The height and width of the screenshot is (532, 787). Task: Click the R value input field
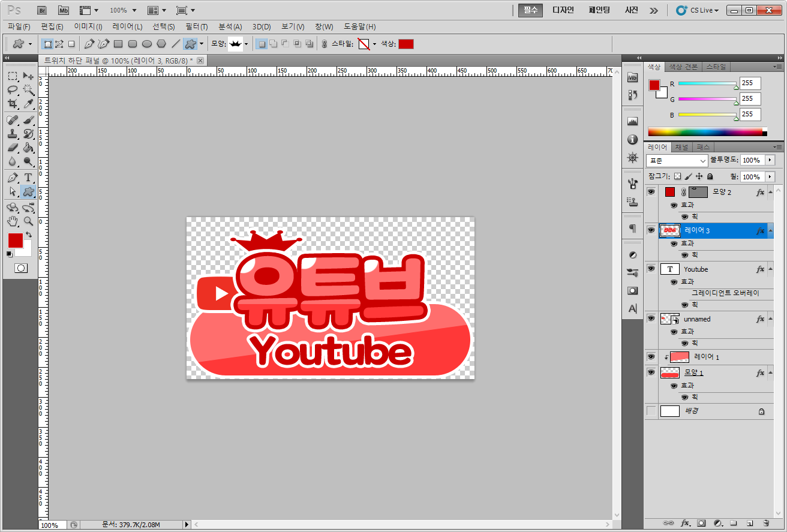[x=750, y=83]
